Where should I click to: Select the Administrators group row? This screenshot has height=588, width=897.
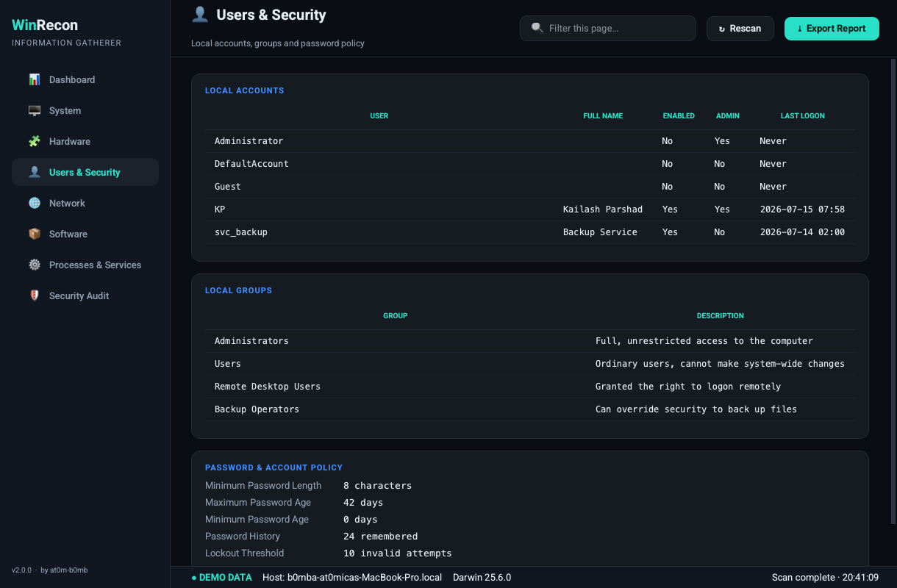coord(530,341)
